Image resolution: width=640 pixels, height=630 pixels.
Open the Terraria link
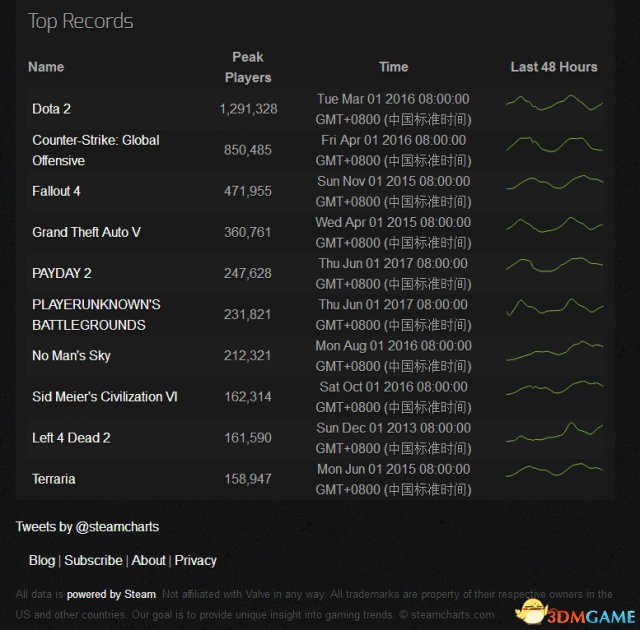coord(54,479)
